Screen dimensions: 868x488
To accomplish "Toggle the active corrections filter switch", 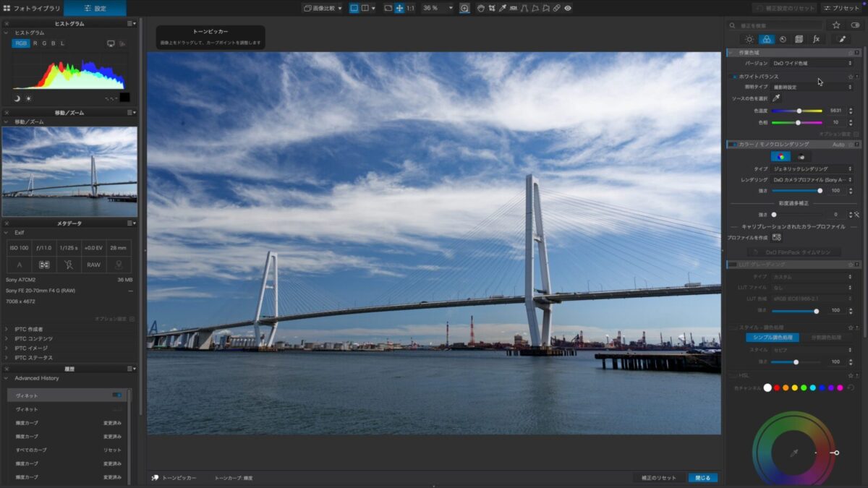I will click(856, 25).
